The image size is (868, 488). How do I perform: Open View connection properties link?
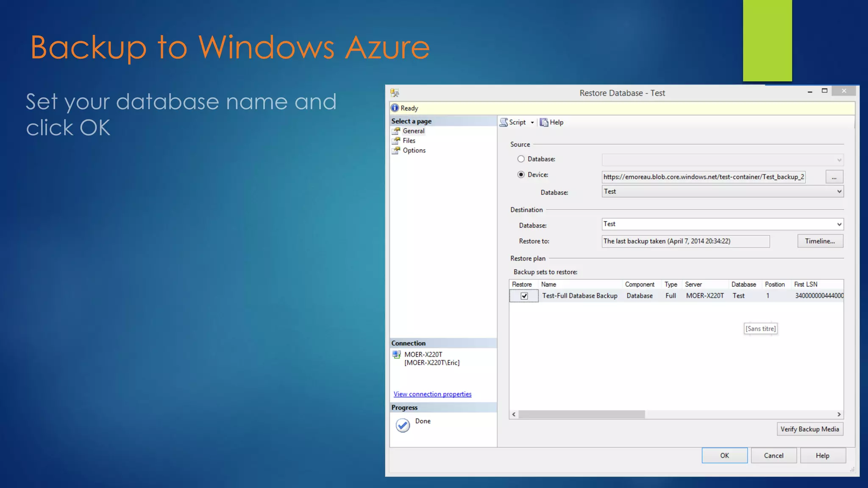pyautogui.click(x=432, y=394)
